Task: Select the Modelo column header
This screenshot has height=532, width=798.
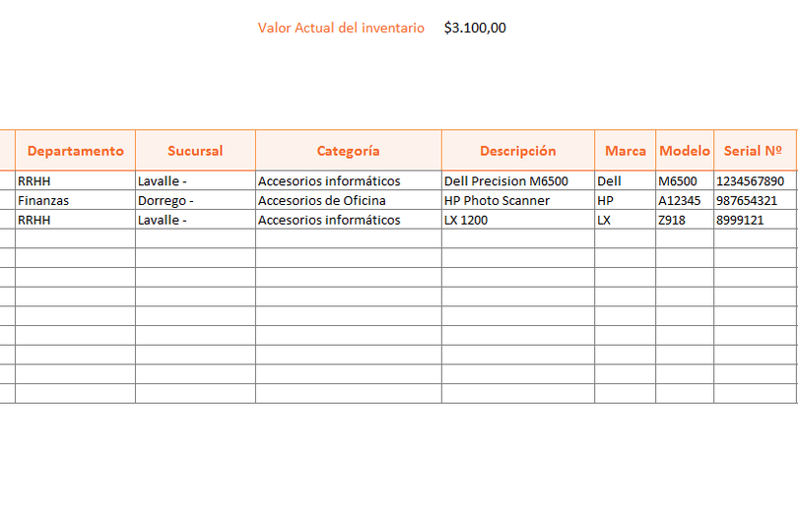Action: (685, 151)
